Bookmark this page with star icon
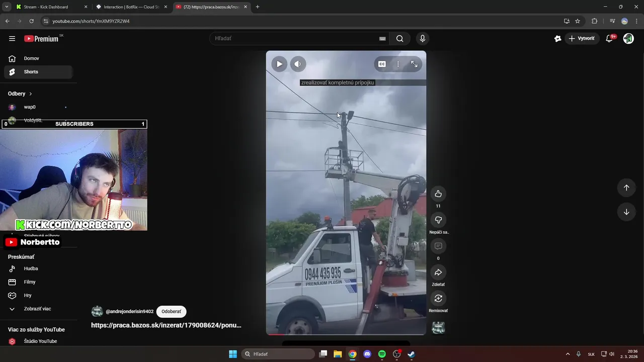The height and width of the screenshot is (362, 644). coord(578,21)
